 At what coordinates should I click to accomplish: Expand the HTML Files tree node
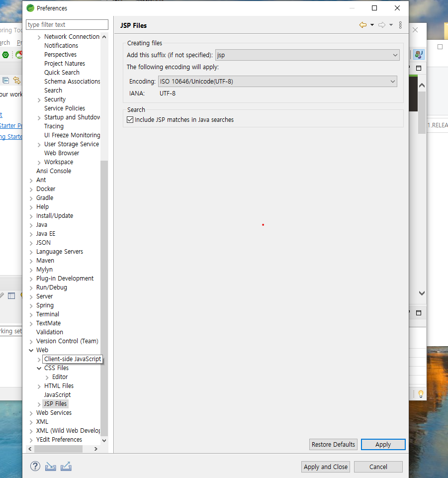point(39,386)
